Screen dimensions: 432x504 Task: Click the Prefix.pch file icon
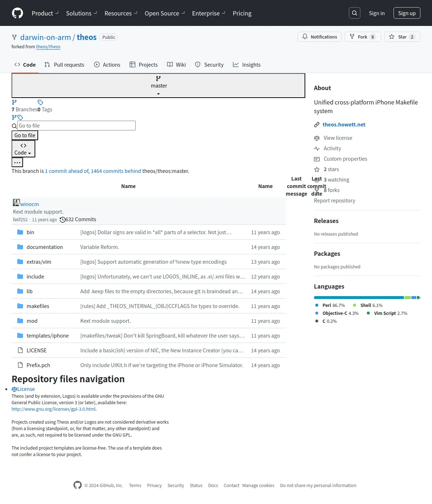[20, 365]
